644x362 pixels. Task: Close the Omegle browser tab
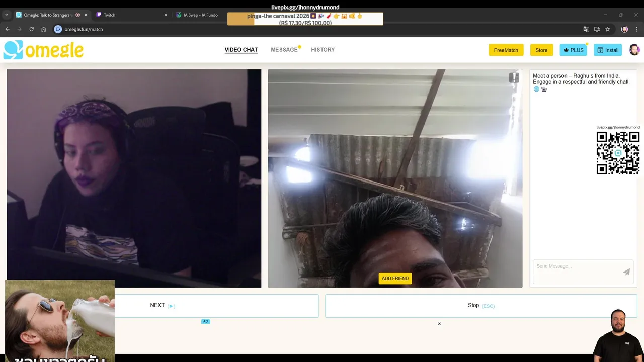coord(86,15)
